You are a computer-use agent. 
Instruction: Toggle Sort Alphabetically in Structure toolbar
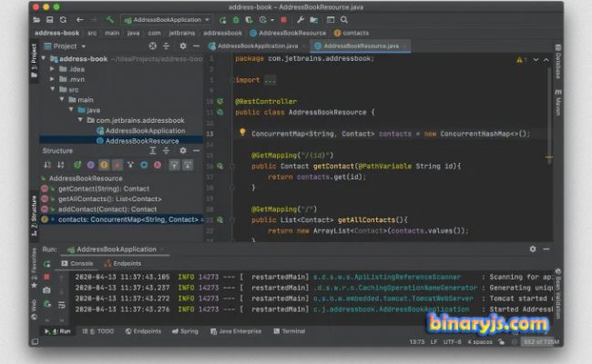click(61, 165)
